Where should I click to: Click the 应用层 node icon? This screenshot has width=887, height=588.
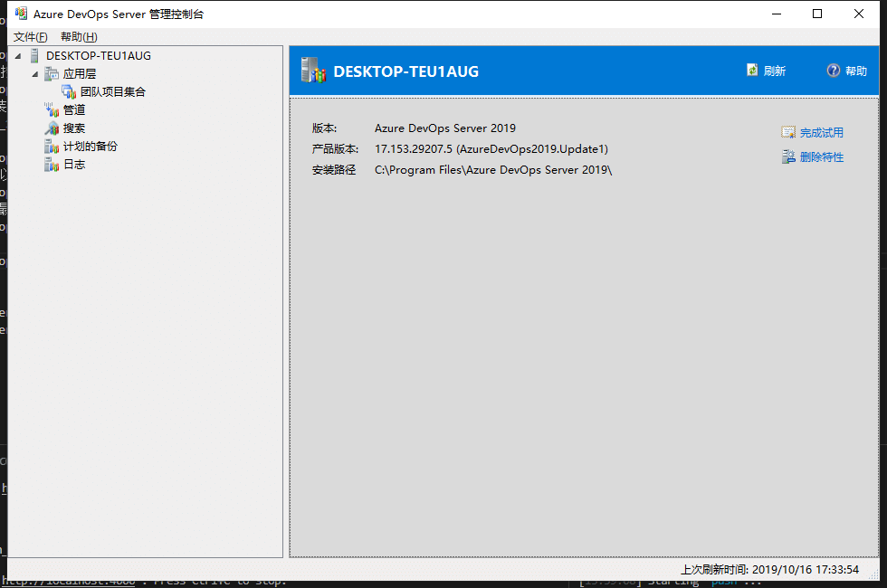(x=52, y=74)
